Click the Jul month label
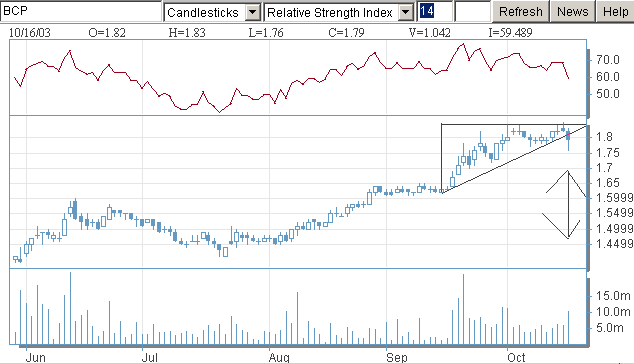The height and width of the screenshot is (364, 634). tap(149, 358)
